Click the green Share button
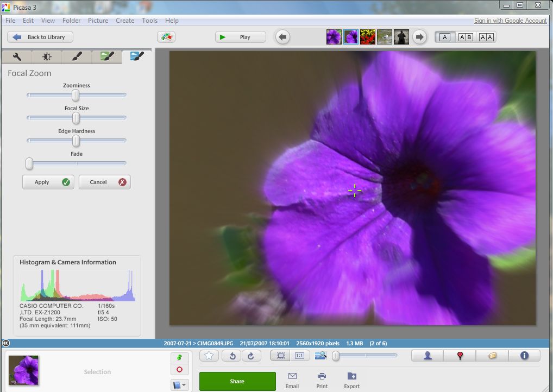 coord(237,382)
